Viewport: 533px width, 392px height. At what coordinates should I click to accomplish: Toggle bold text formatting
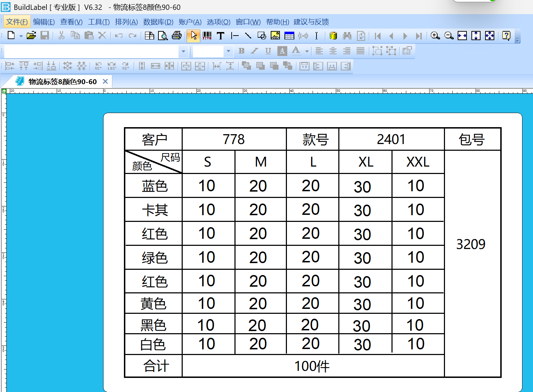(x=241, y=51)
